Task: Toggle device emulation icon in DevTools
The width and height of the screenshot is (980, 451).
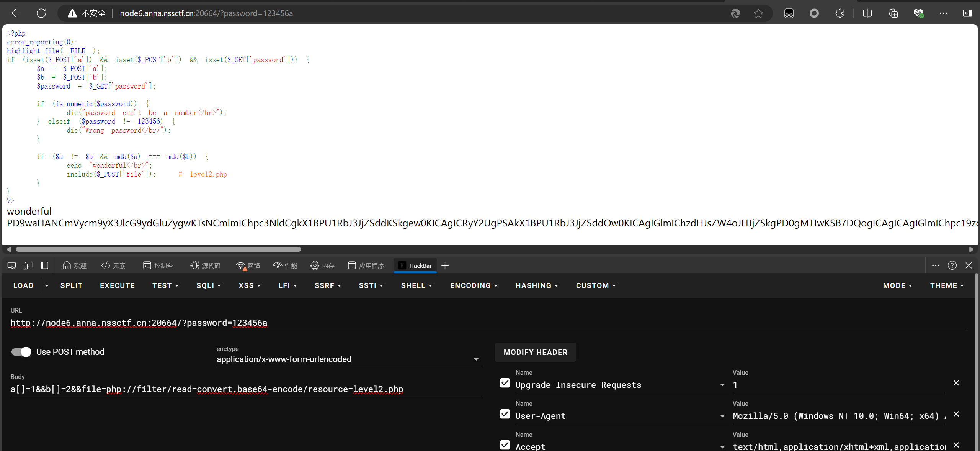Action: (28, 266)
